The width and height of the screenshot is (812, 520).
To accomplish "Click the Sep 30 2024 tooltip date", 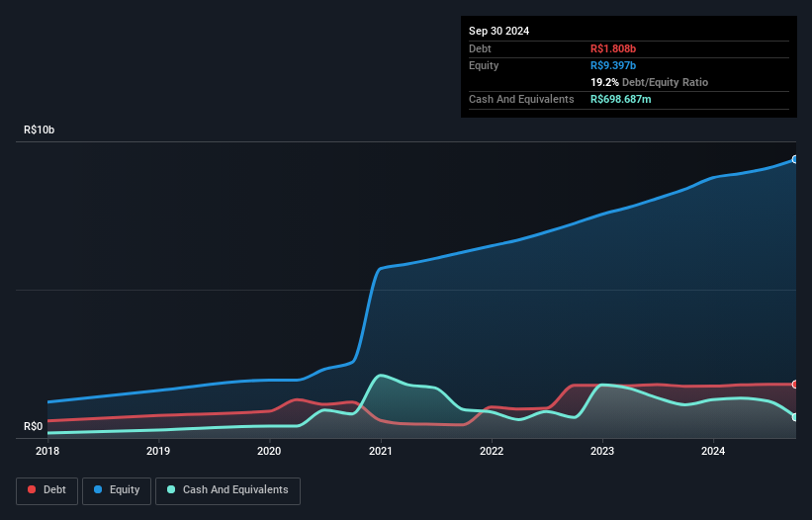I will [498, 31].
